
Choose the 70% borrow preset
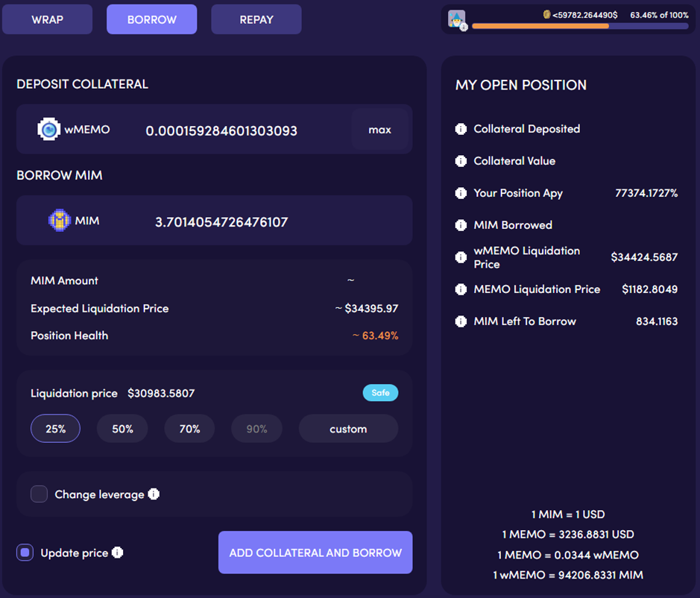[189, 429]
